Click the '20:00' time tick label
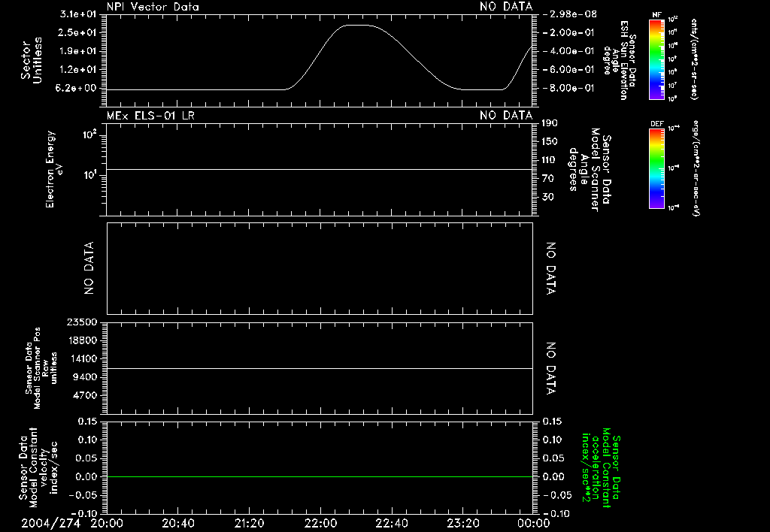This screenshot has width=770, height=532. pos(107,523)
